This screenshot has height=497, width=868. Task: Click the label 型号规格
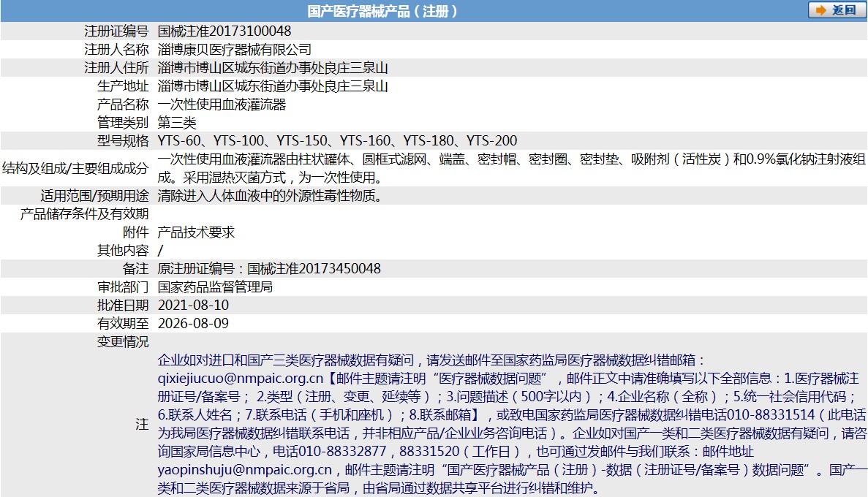tap(123, 140)
